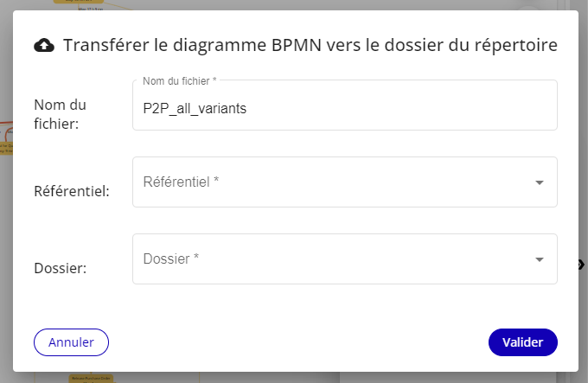Expand the Référentiel dropdown arrow

pos(539,182)
